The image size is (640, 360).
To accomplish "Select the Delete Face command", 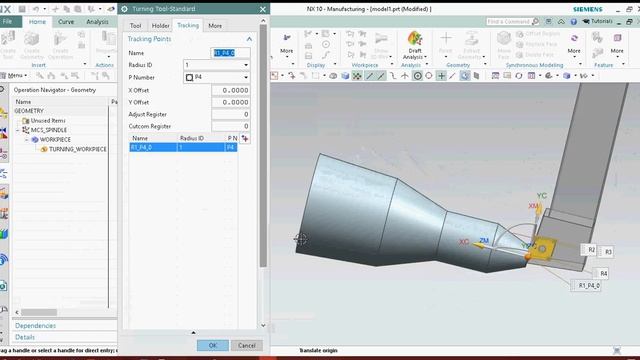I will 535,55.
